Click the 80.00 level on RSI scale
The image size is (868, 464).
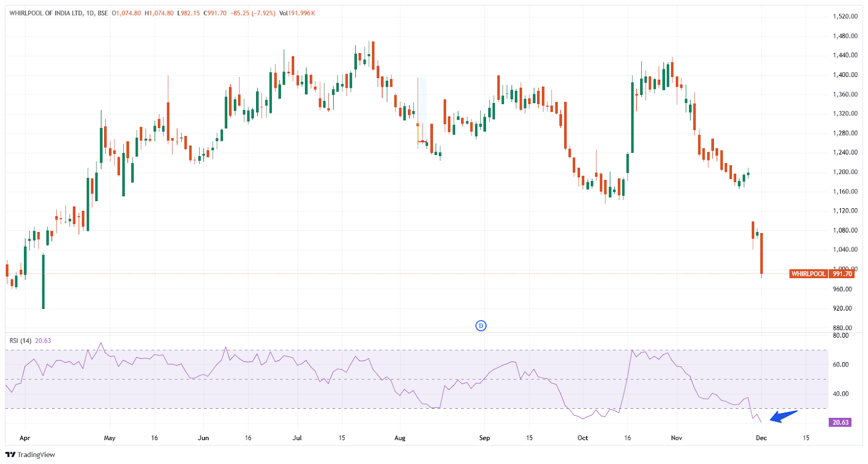[x=841, y=336]
